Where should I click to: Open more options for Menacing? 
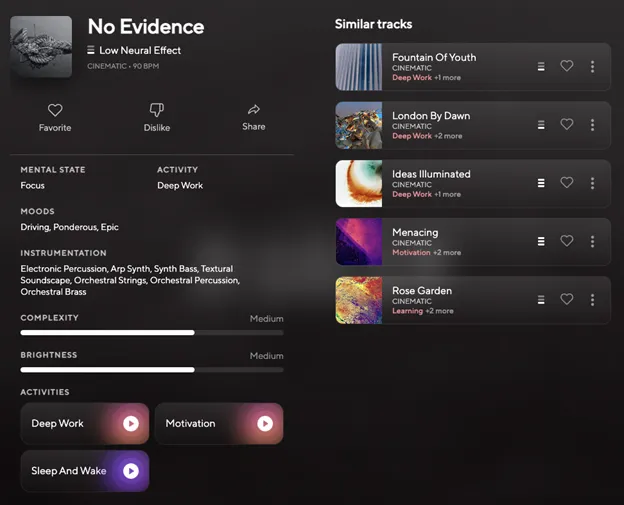pos(592,242)
